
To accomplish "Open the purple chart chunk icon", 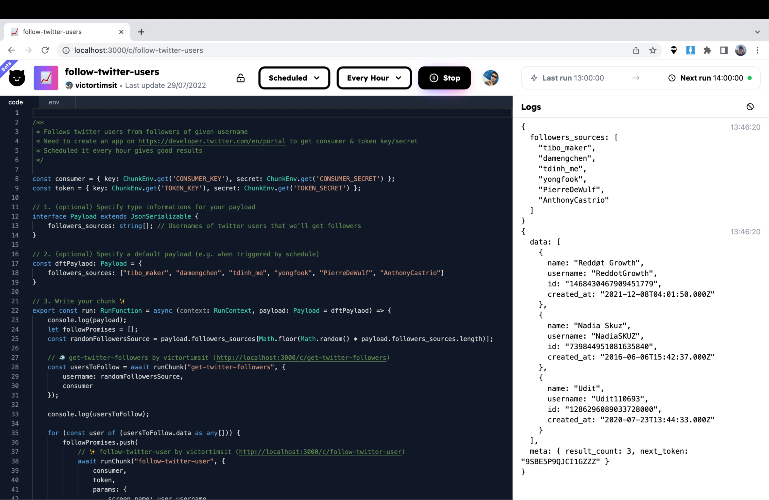I will tap(46, 78).
